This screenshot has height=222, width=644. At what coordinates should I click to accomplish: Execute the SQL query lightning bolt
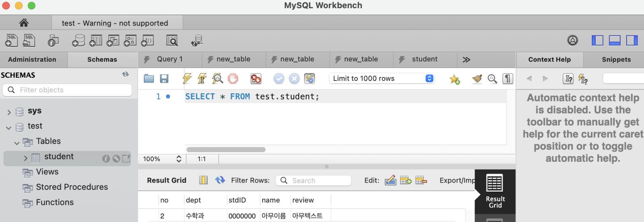tap(187, 78)
